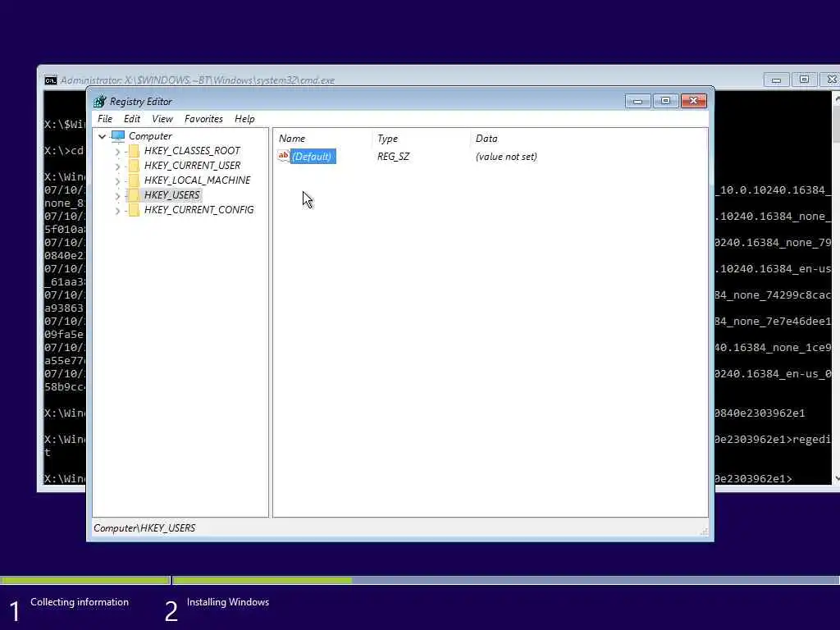Click the Type column header
Viewport: 840px width, 630px height.
(x=387, y=138)
